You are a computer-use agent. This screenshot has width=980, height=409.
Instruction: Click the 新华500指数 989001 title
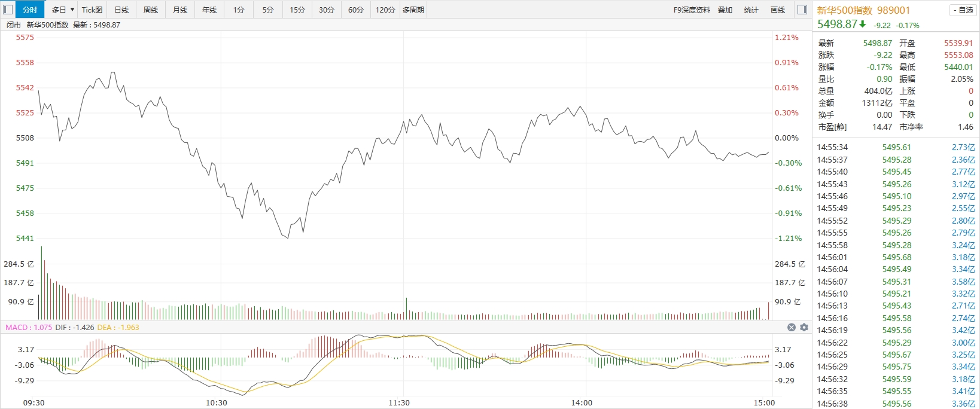pos(863,10)
